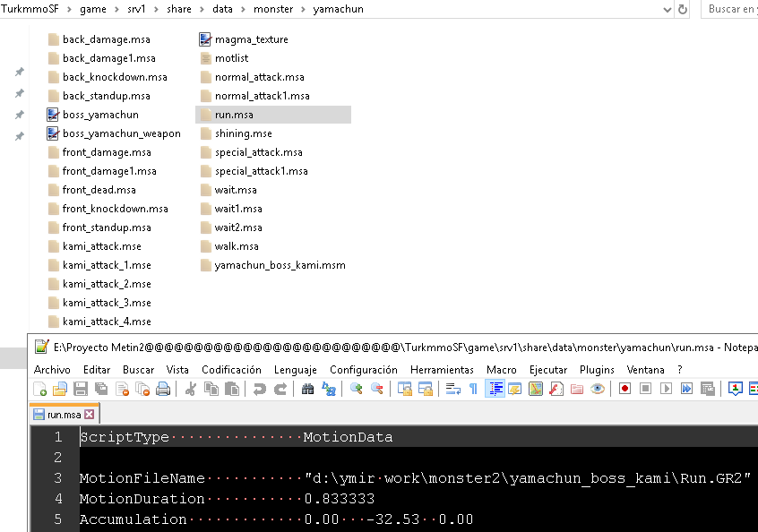Toggle synchronized horizontal scrolling icon
Viewport: 758px width, 532px height.
tap(426, 389)
